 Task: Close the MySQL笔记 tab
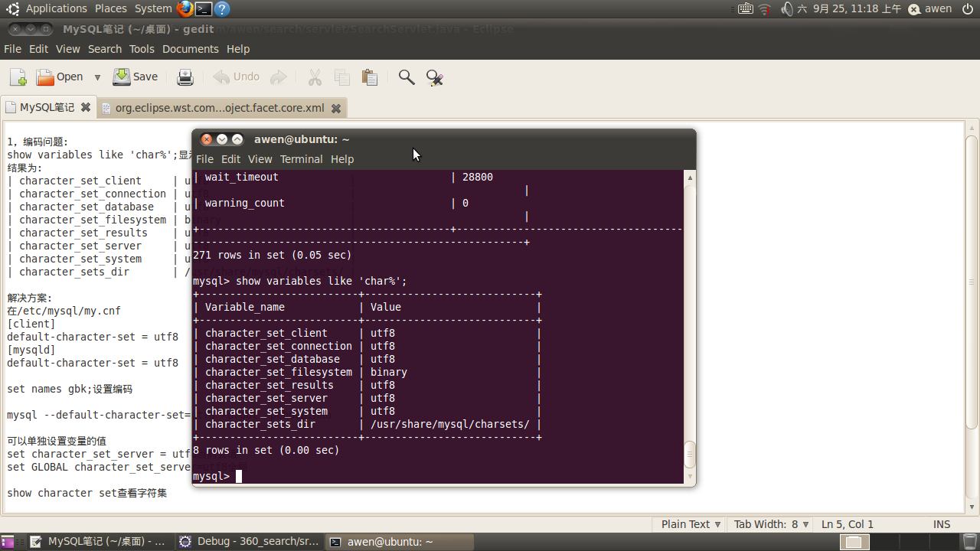point(86,108)
